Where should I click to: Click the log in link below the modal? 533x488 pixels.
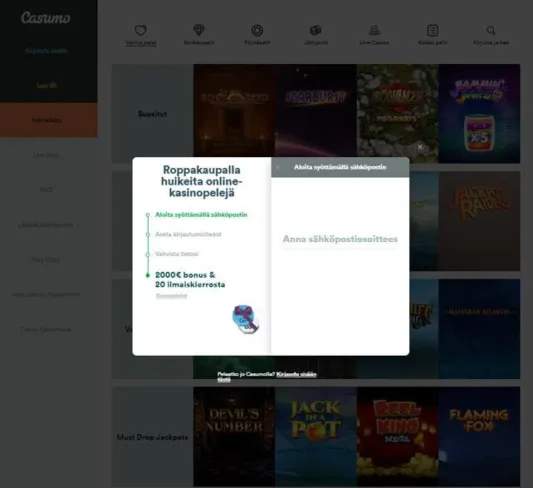coord(296,374)
